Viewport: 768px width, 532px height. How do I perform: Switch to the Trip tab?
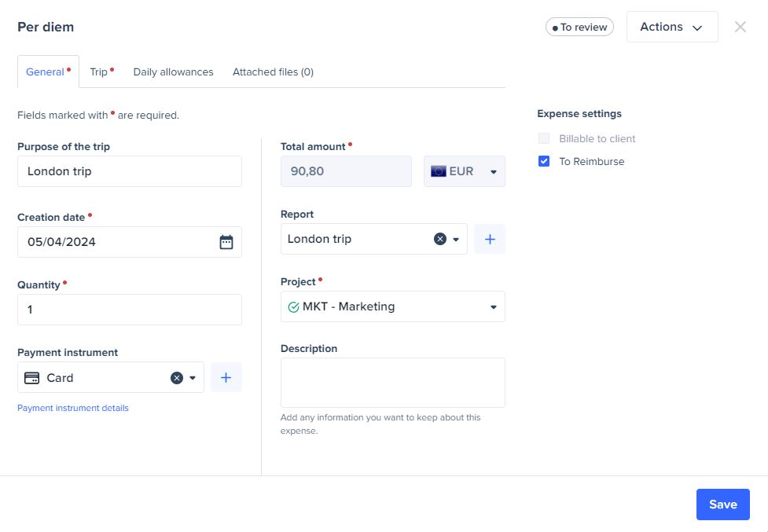pos(99,72)
